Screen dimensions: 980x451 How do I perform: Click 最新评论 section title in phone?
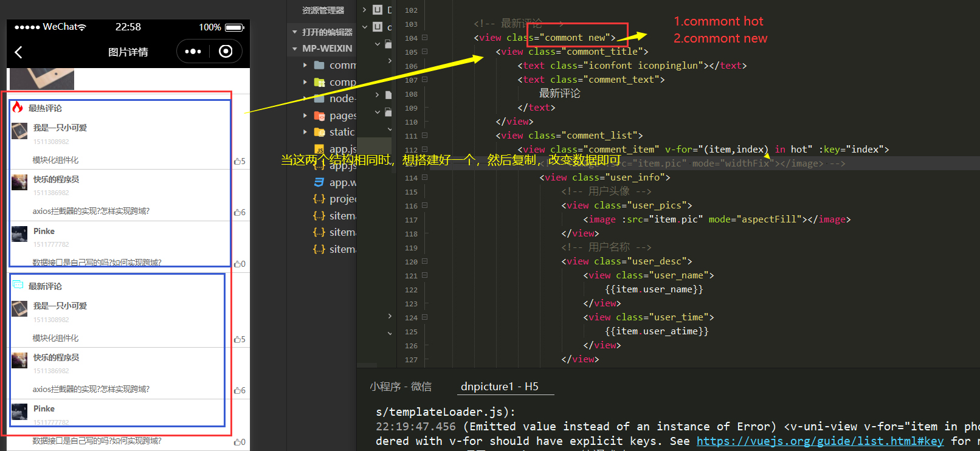[x=45, y=286]
